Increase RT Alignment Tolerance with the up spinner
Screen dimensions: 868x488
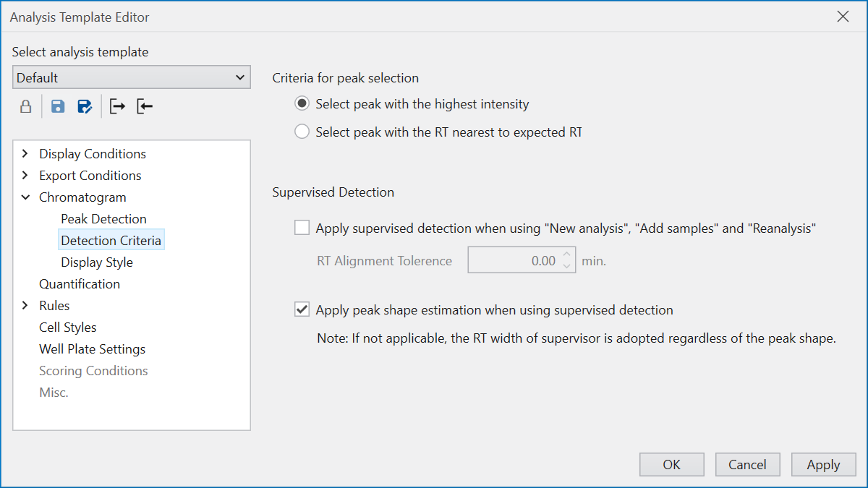pyautogui.click(x=566, y=255)
